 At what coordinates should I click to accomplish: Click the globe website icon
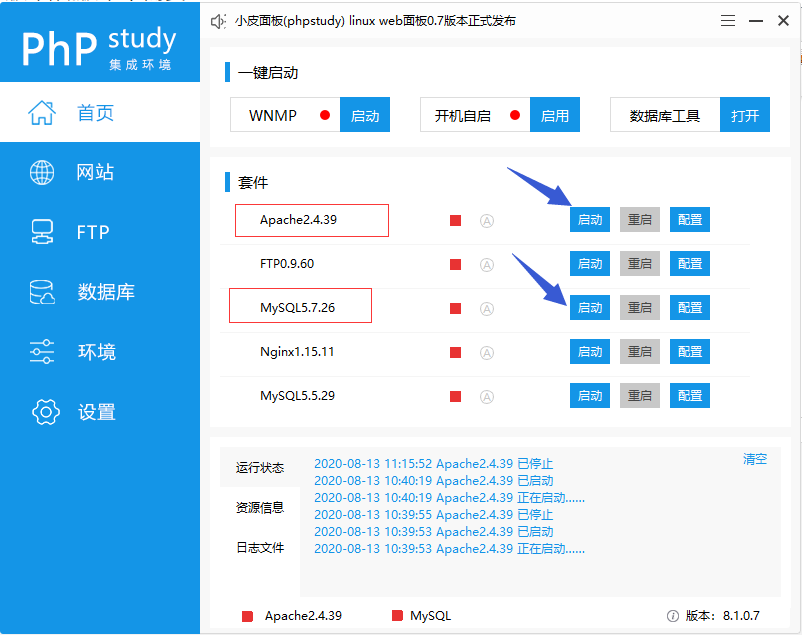pyautogui.click(x=42, y=172)
